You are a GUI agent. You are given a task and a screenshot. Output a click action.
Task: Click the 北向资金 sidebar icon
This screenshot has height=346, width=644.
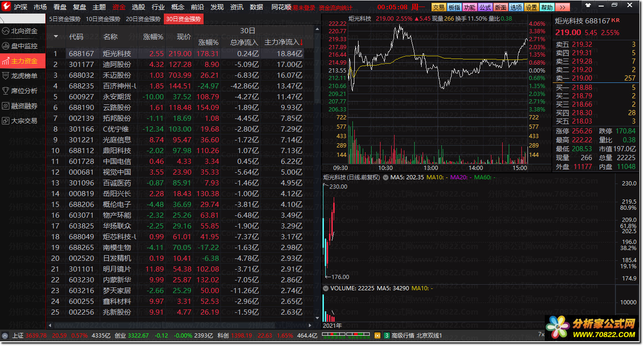(6, 31)
